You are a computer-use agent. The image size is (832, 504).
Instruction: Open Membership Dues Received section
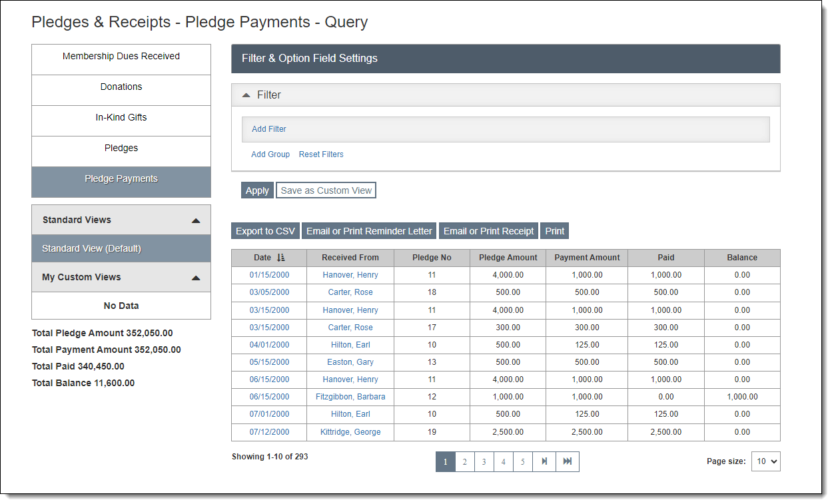point(121,57)
